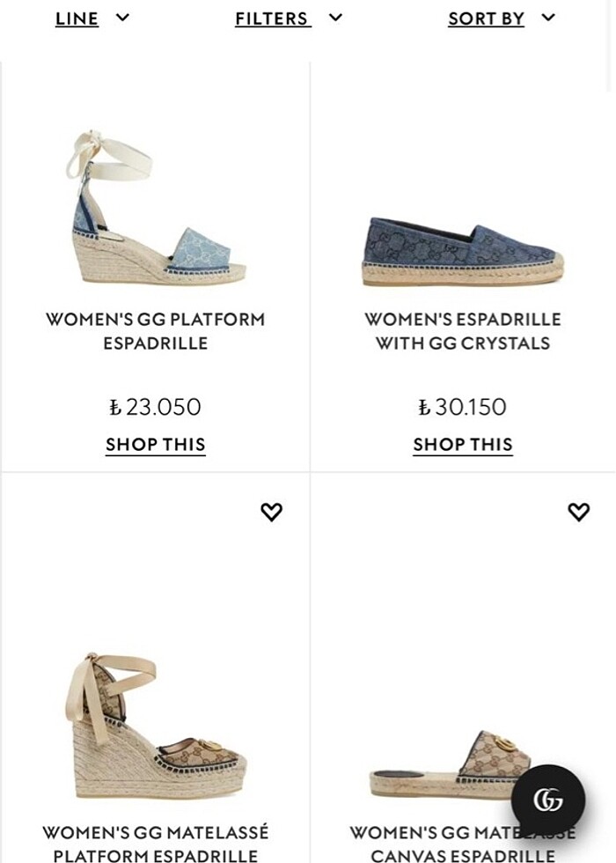Open Women's Espadrille with GG Crystals title

coord(462,330)
